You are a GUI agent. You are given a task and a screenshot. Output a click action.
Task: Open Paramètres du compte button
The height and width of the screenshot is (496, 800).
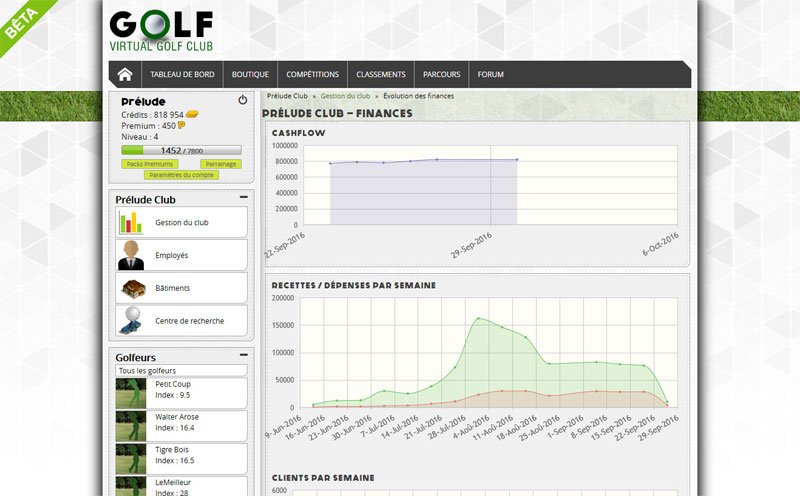tap(182, 175)
